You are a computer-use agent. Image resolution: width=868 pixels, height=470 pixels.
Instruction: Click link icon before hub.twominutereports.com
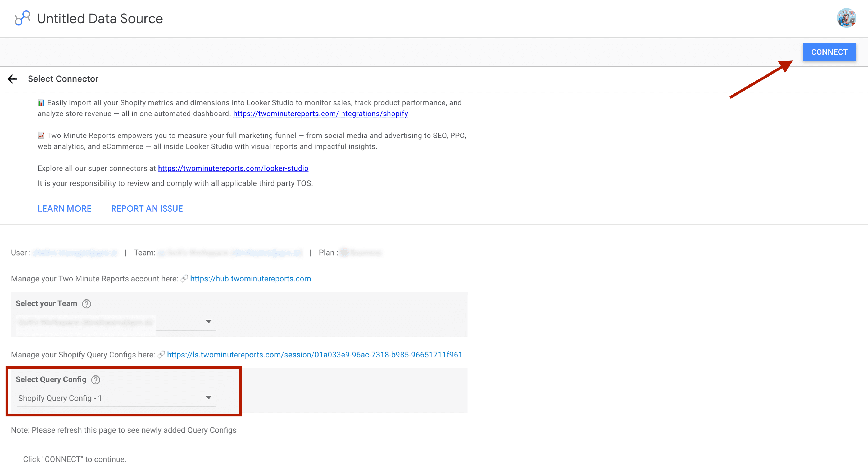click(x=184, y=279)
